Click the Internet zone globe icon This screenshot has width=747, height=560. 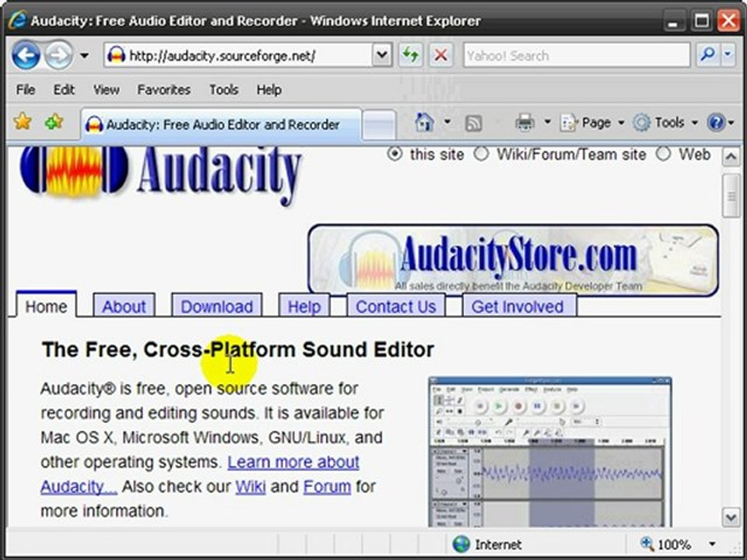[461, 544]
